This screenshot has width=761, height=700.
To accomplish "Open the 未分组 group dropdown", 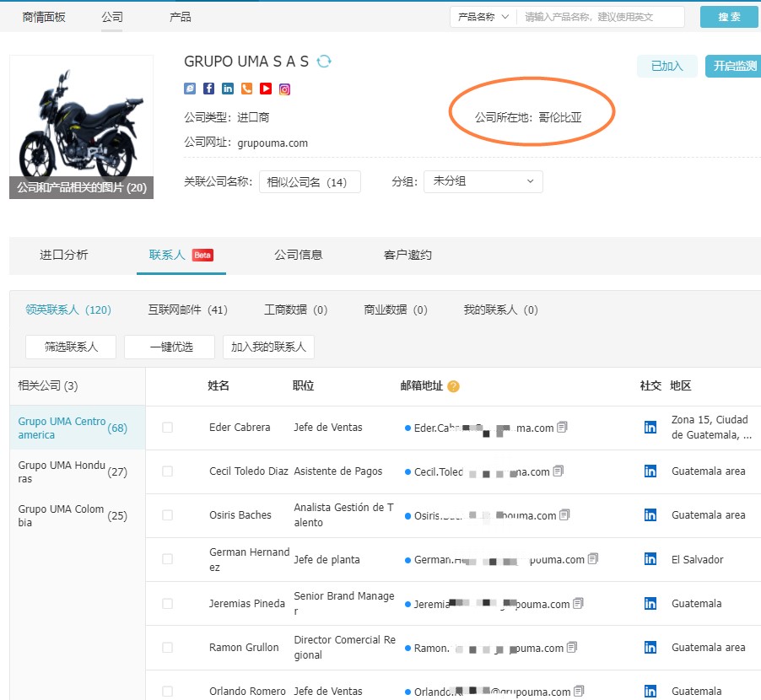I will tap(483, 181).
